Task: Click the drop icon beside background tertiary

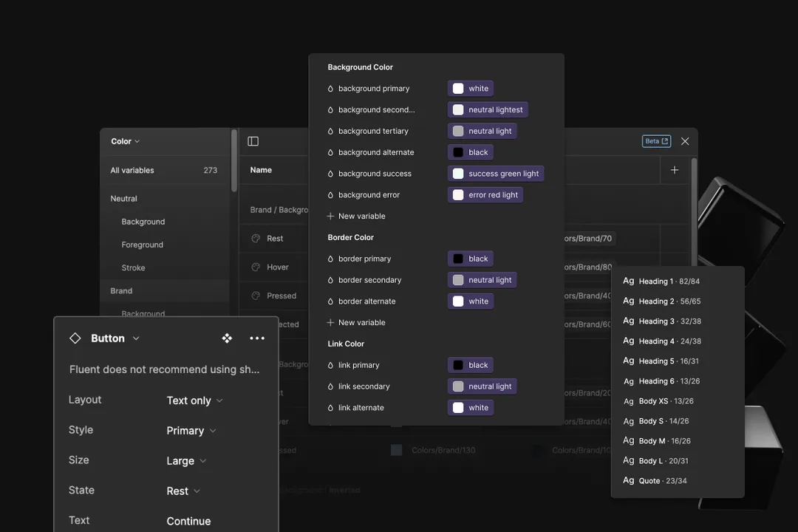Action: (330, 131)
